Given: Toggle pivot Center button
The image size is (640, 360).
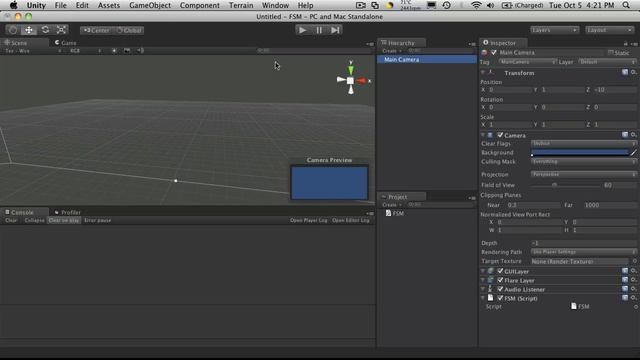Looking at the screenshot, I should click(96, 30).
